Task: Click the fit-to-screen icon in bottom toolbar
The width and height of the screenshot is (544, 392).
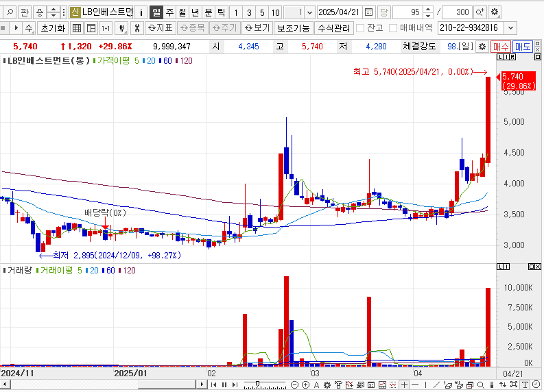Action: click(514, 384)
